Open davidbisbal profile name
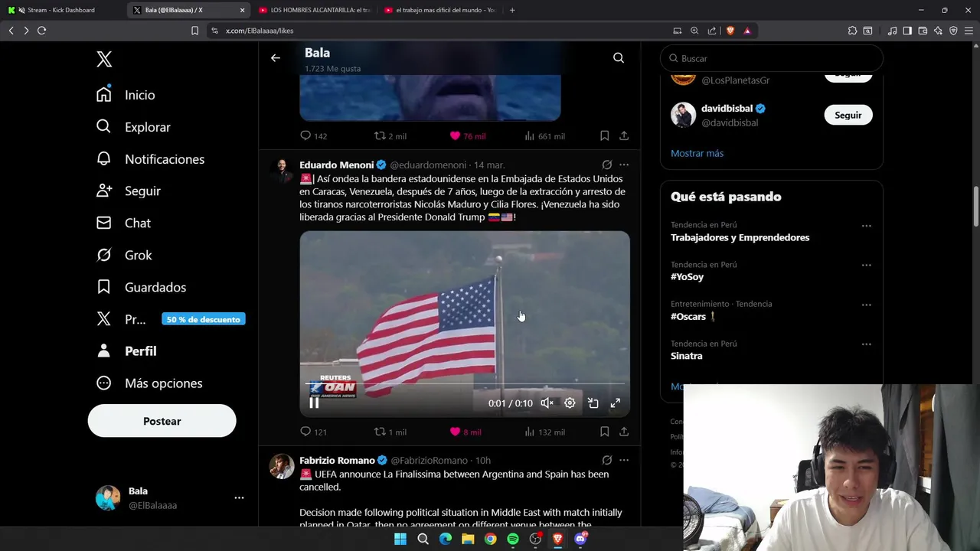 [727, 109]
